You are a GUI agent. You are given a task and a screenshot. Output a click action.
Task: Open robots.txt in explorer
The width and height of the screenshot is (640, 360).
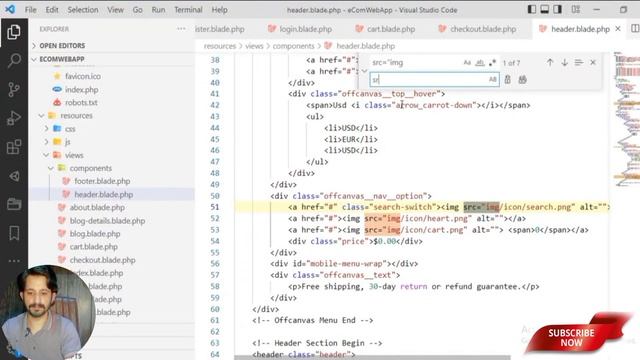(x=81, y=102)
